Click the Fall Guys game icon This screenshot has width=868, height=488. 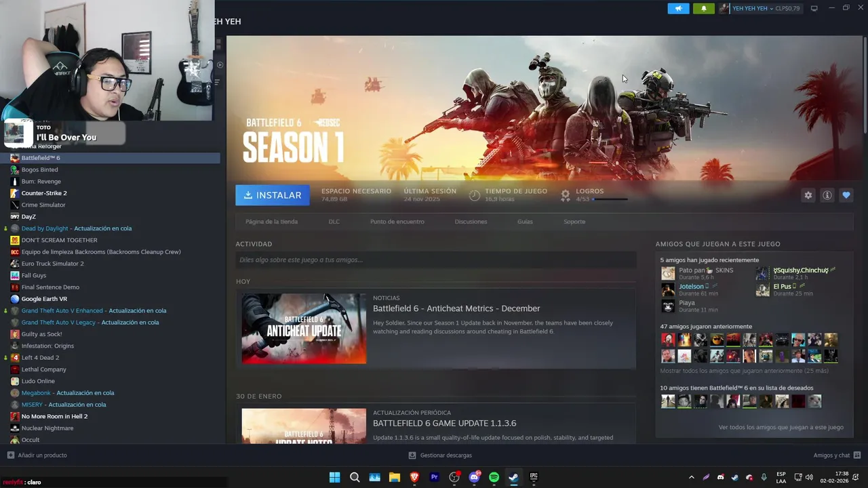(x=15, y=275)
